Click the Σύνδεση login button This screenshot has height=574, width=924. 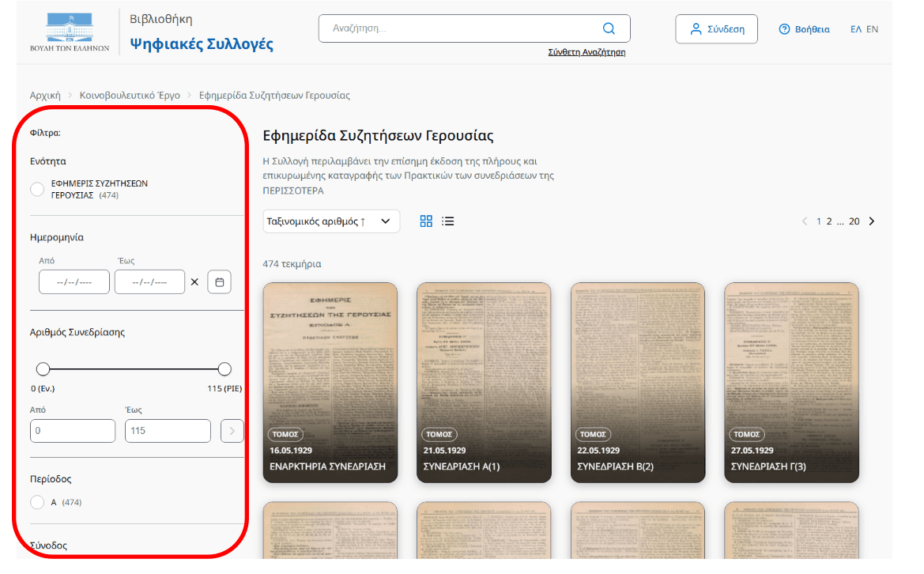(x=717, y=29)
